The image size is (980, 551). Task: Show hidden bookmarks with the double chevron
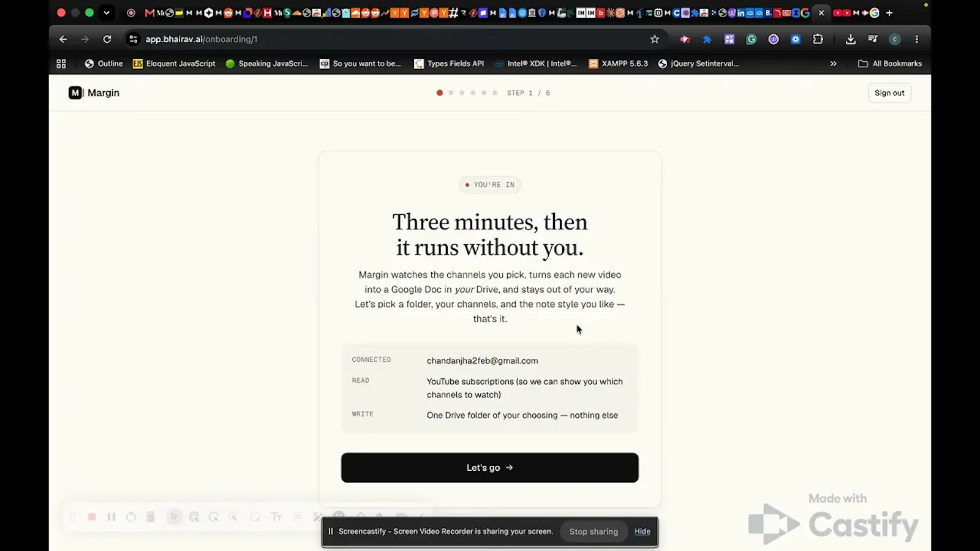833,64
